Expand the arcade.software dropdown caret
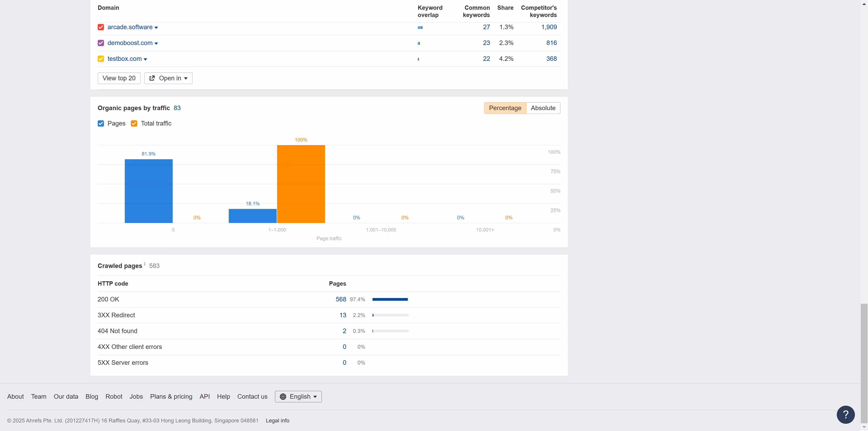 pos(156,27)
